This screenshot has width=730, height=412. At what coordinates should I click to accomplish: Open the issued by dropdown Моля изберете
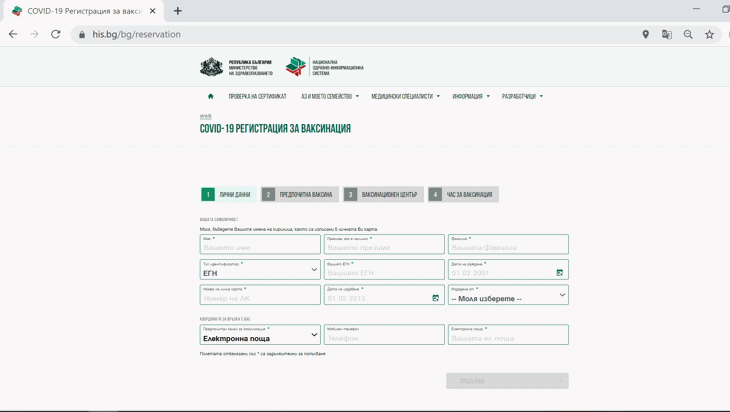(508, 295)
